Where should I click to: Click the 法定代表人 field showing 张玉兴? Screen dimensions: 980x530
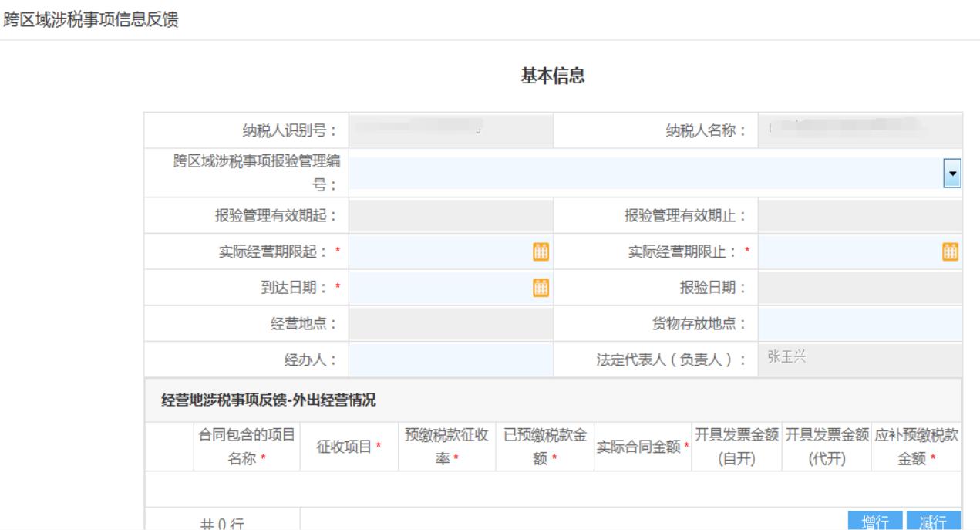point(860,360)
